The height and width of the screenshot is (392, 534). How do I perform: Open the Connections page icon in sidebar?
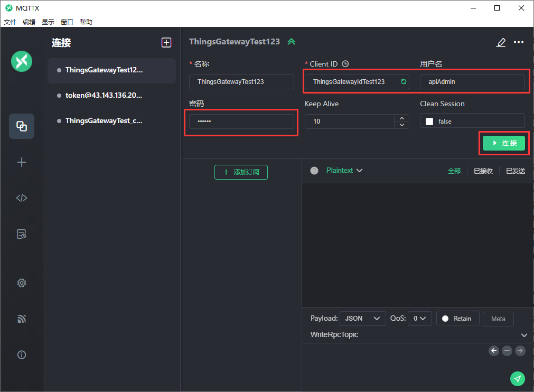pos(22,126)
